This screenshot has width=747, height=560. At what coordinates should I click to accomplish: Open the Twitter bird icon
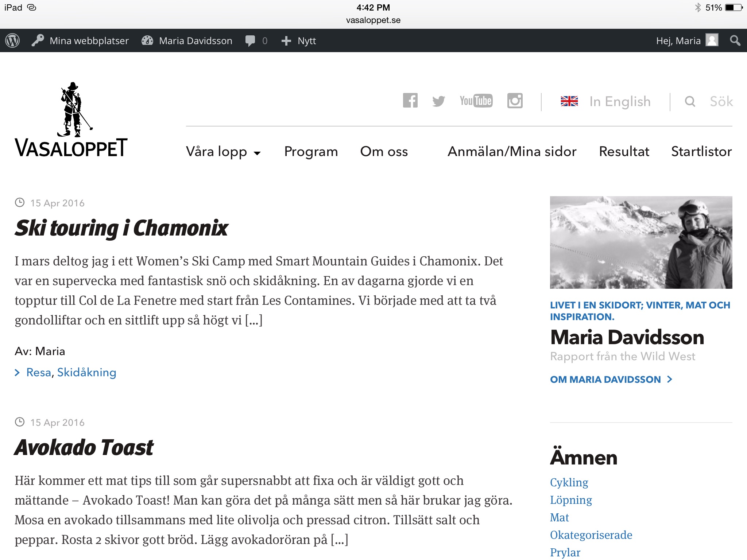point(438,101)
